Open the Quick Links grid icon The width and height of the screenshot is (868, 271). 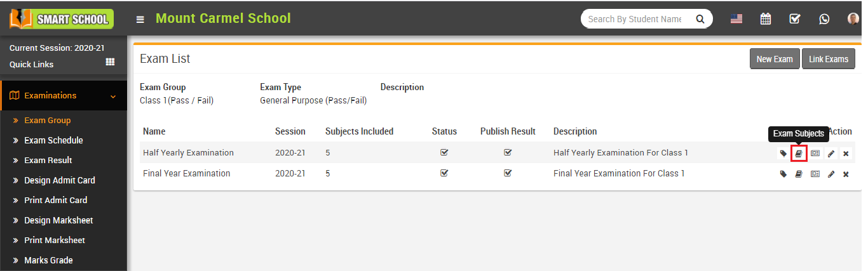tap(110, 62)
